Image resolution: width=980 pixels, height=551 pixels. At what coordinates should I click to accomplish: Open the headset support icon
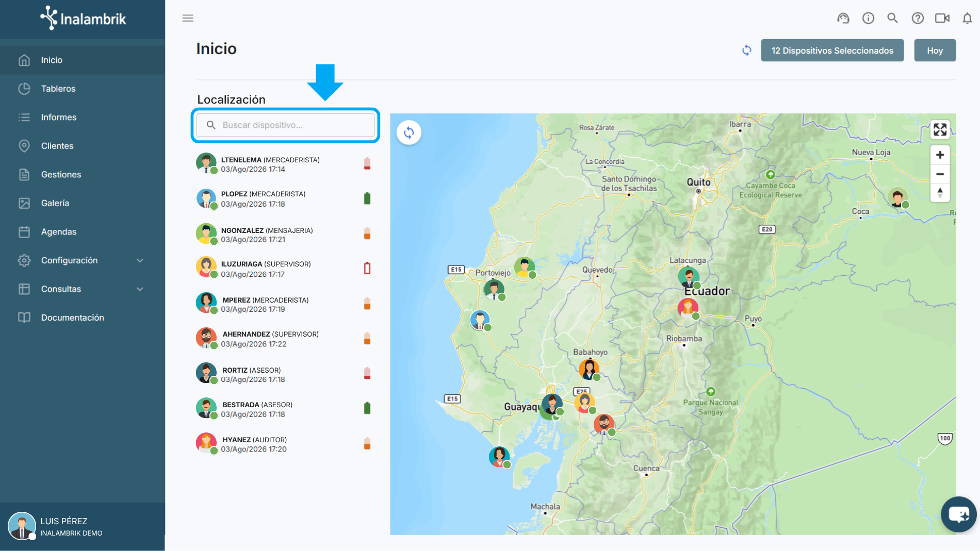coord(843,18)
